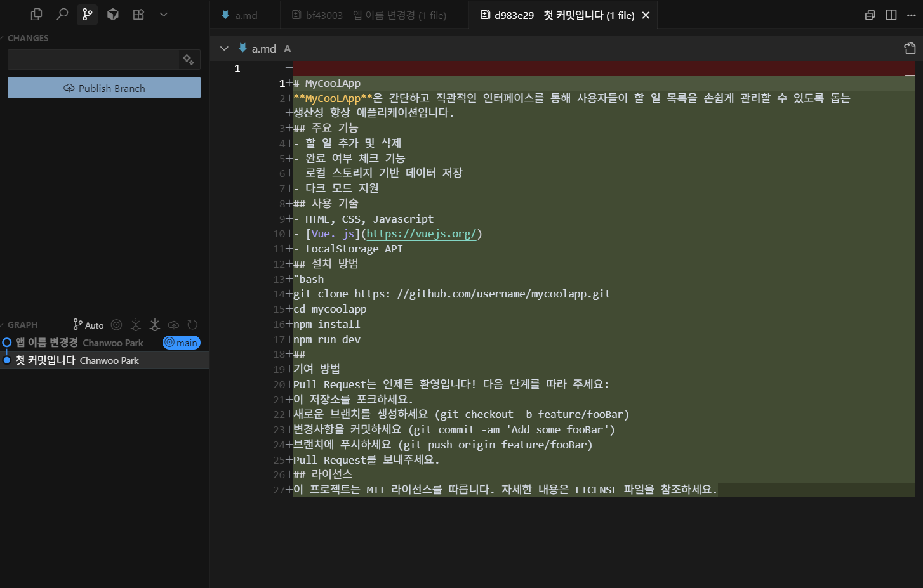Select the Source Control view icon
Viewport: 923px width, 588px height.
[87, 14]
